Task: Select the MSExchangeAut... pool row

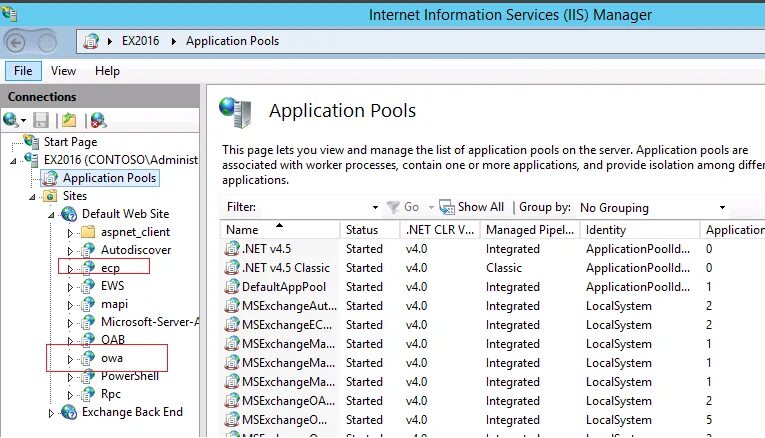Action: coord(493,306)
